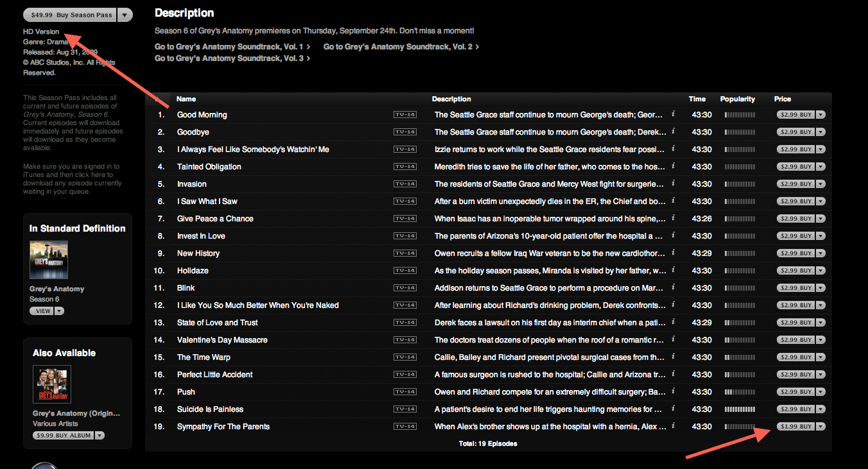Click the 43:26 duration of Give Peace a Chance
Screen dimensions: 868x469
(x=702, y=219)
